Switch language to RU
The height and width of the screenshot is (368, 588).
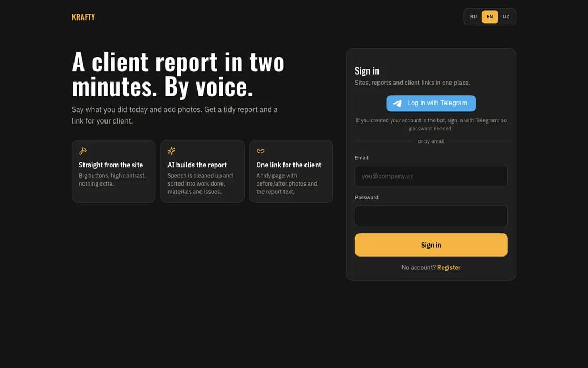pyautogui.click(x=473, y=16)
